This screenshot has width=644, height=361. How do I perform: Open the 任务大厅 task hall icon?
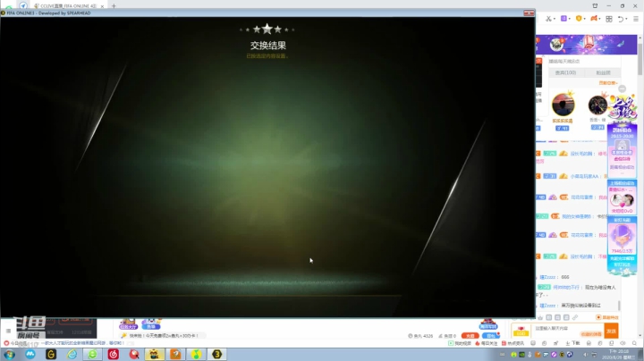pos(128,324)
